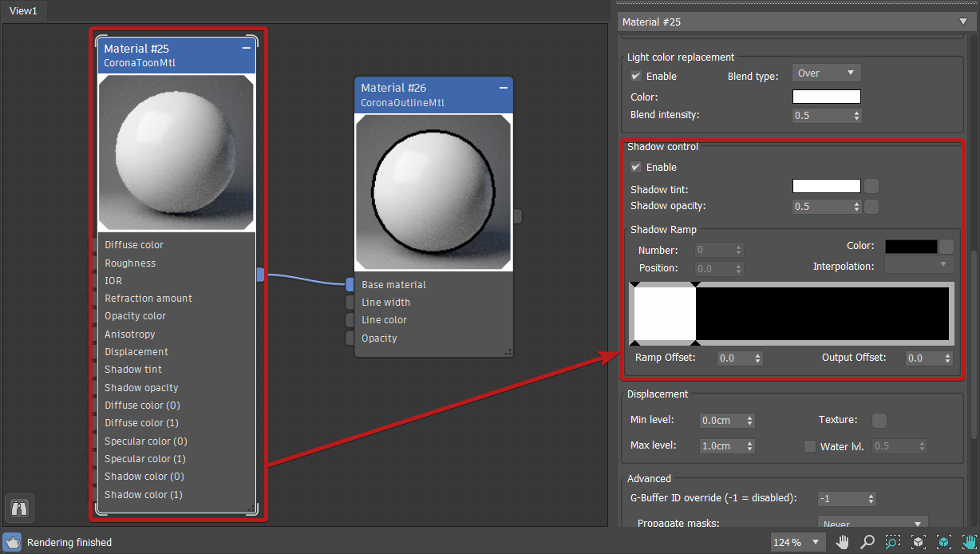
Task: Collapse Material #25 node with minus icon
Action: click(246, 48)
